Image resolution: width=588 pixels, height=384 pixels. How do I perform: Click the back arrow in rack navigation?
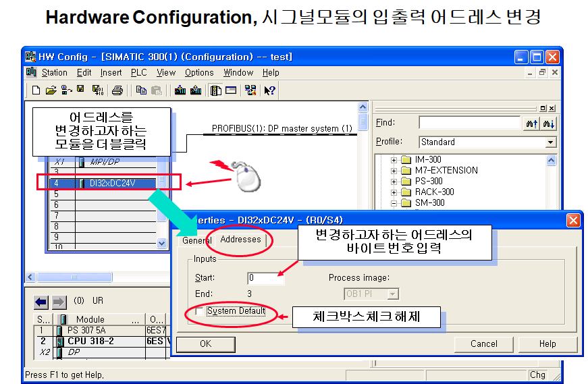pos(41,302)
